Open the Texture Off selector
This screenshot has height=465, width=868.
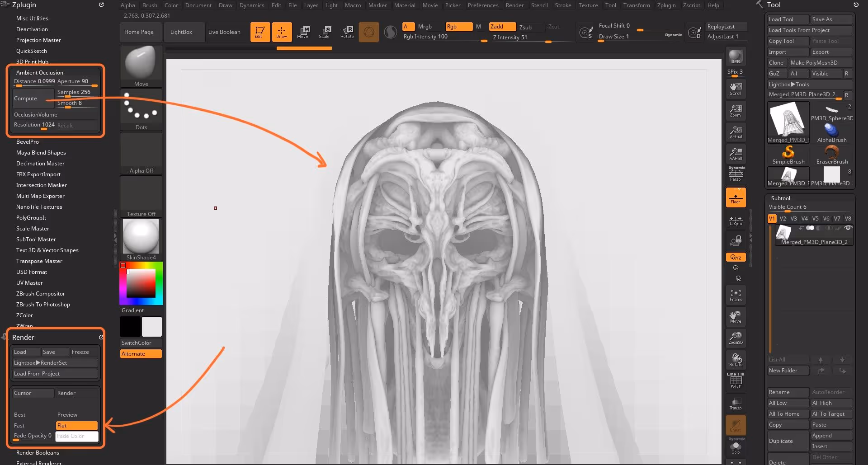pyautogui.click(x=141, y=196)
